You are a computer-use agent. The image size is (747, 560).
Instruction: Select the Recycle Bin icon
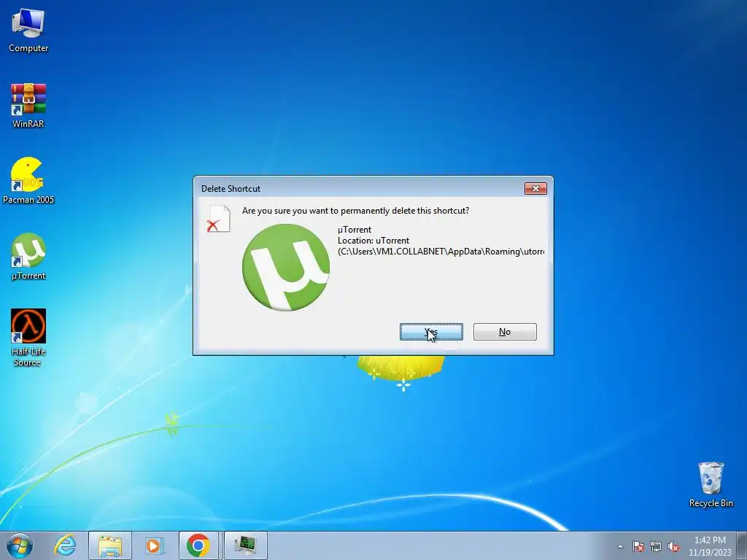711,484
